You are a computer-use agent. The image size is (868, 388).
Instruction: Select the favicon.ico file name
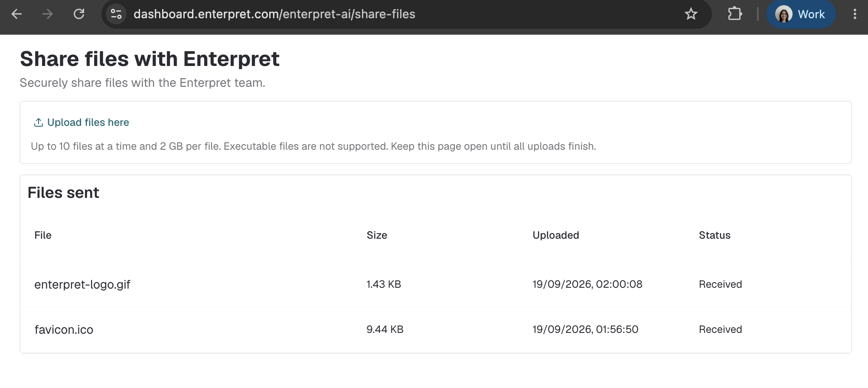tap(64, 330)
